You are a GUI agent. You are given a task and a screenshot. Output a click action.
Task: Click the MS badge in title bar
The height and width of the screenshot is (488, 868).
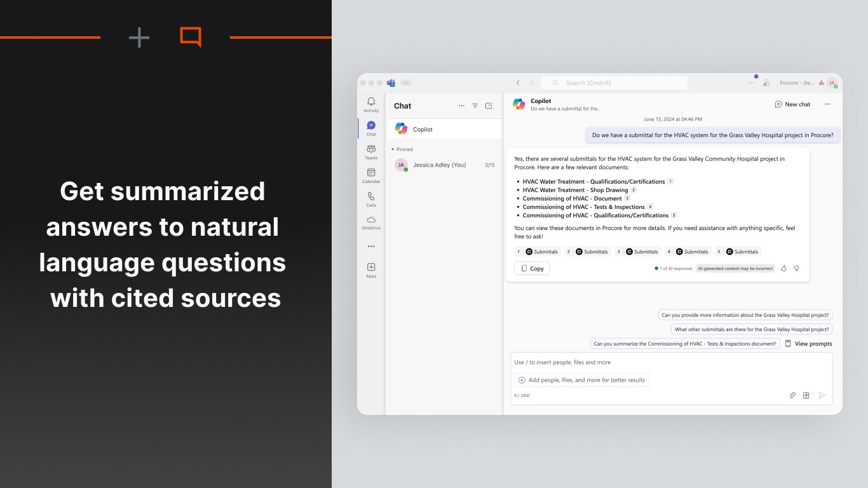point(405,83)
